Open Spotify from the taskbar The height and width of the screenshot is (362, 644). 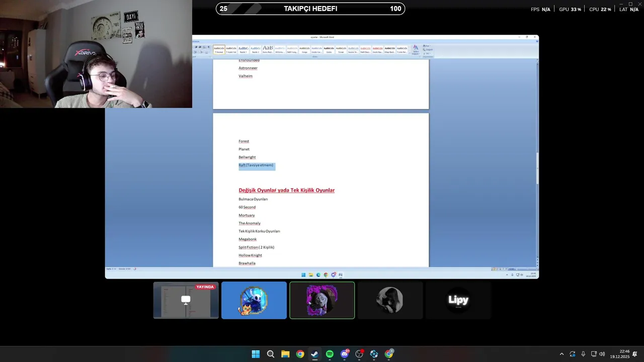(330, 354)
